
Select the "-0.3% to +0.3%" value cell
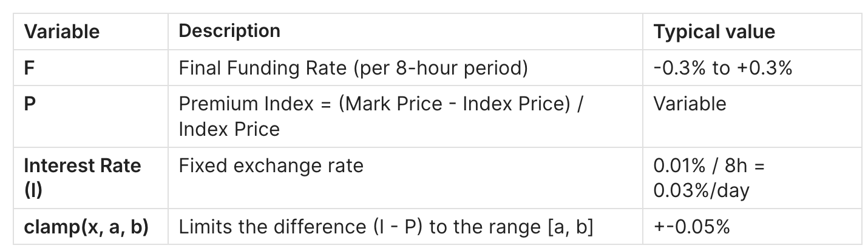coord(723,68)
